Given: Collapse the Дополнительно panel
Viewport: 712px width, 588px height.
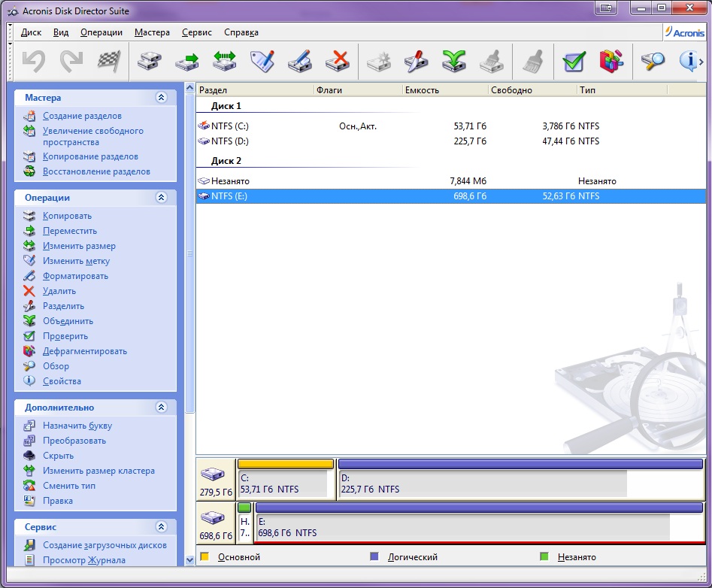Looking at the screenshot, I should pos(161,407).
